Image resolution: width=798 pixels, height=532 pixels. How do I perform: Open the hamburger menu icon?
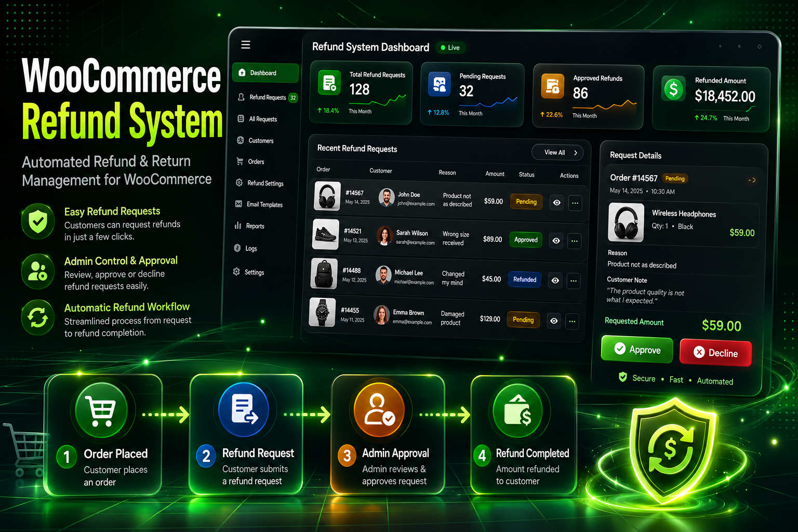[246, 45]
